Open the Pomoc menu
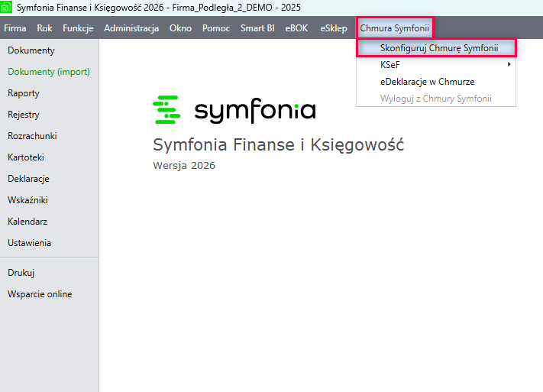 216,28
